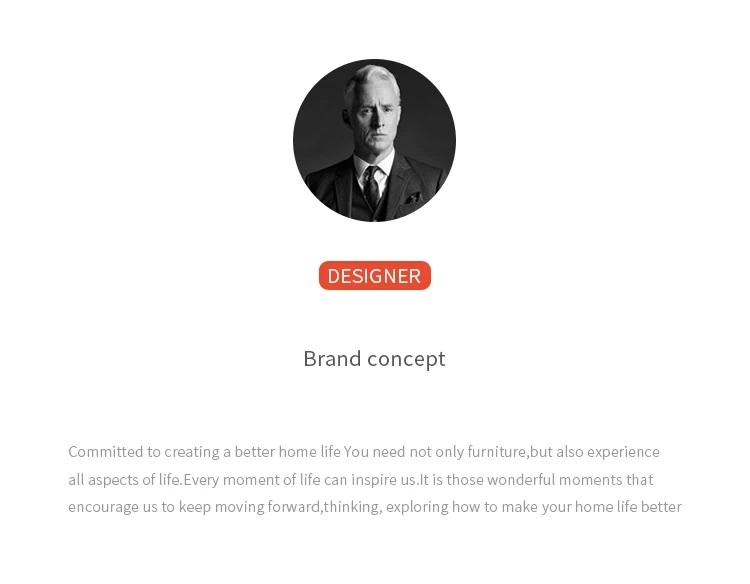Screen dimensions: 750x584
Task: Click the line starting "encourage us to keep"
Action: [374, 507]
